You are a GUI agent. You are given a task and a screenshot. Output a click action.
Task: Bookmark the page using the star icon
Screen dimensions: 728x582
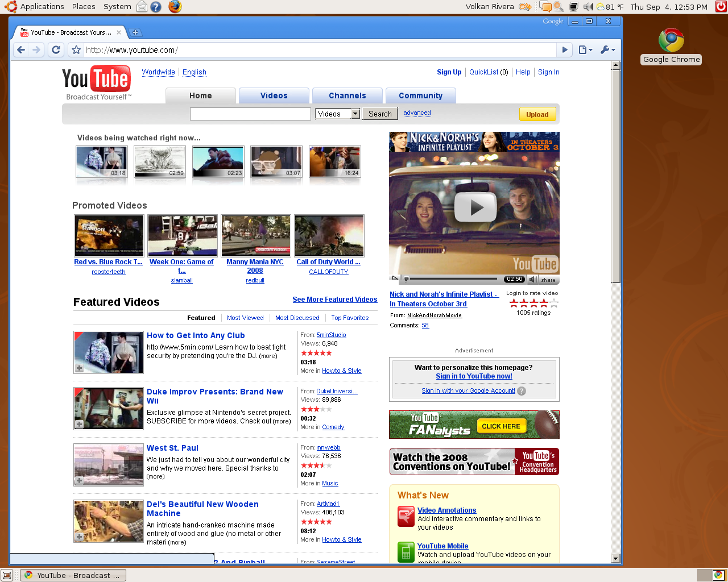(x=75, y=49)
